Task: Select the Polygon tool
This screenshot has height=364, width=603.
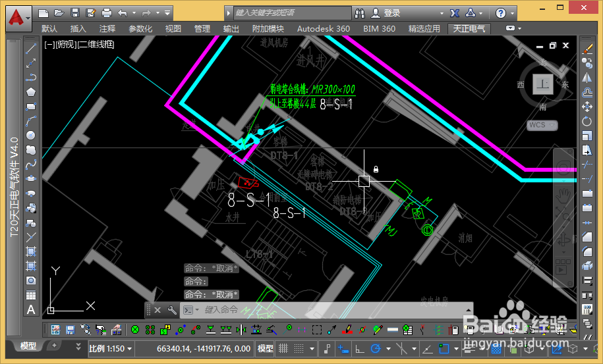Action: point(31,92)
